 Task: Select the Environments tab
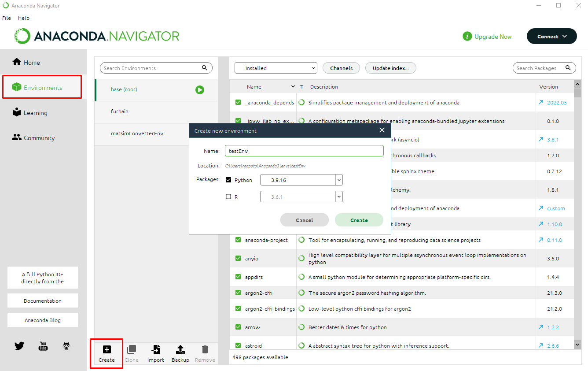(42, 87)
